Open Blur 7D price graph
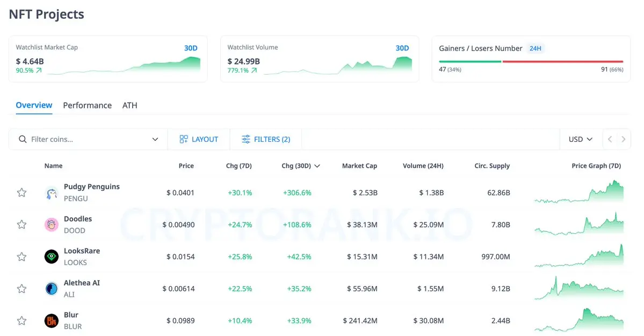This screenshot has height=336, width=644. click(579, 320)
